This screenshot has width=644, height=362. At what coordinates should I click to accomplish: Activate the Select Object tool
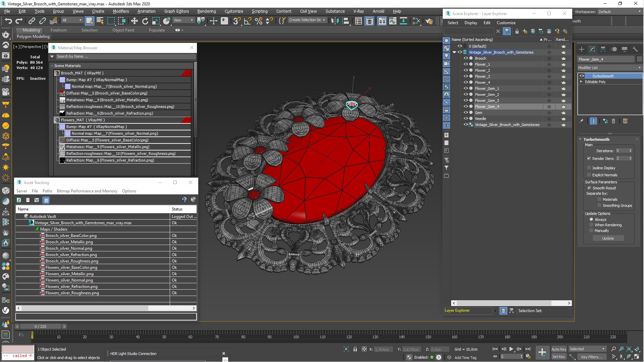tap(89, 21)
